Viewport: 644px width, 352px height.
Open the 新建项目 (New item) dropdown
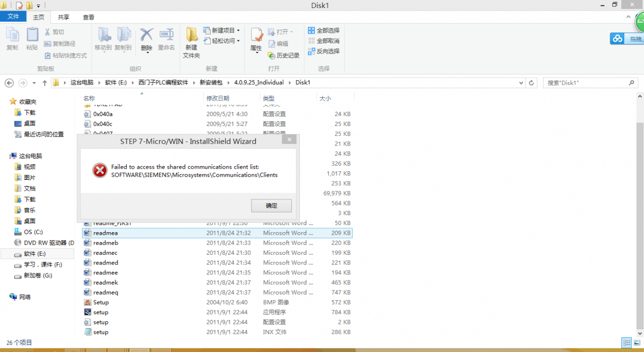click(221, 30)
